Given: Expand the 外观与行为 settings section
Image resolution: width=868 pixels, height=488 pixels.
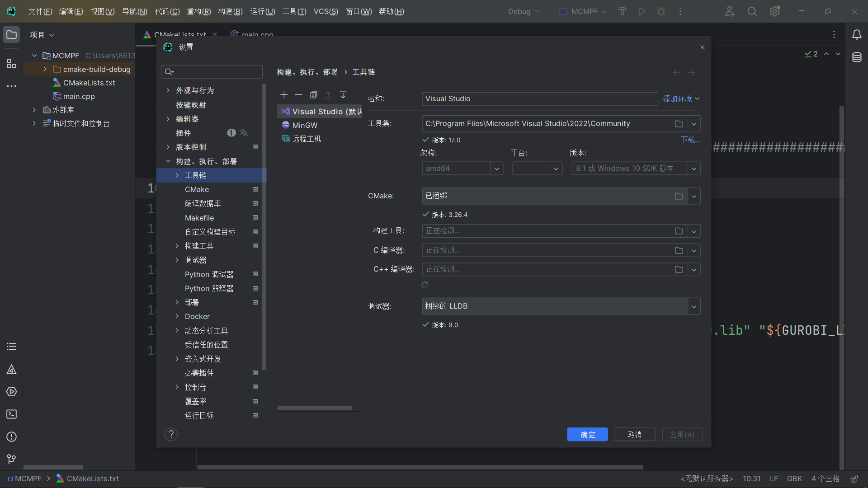Looking at the screenshot, I should coord(168,91).
